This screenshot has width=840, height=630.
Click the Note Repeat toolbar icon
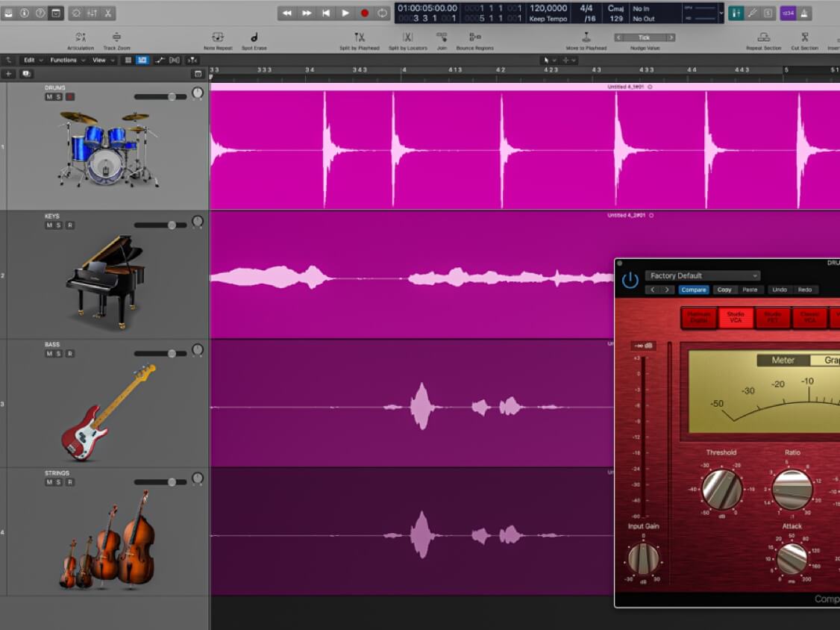tap(218, 37)
